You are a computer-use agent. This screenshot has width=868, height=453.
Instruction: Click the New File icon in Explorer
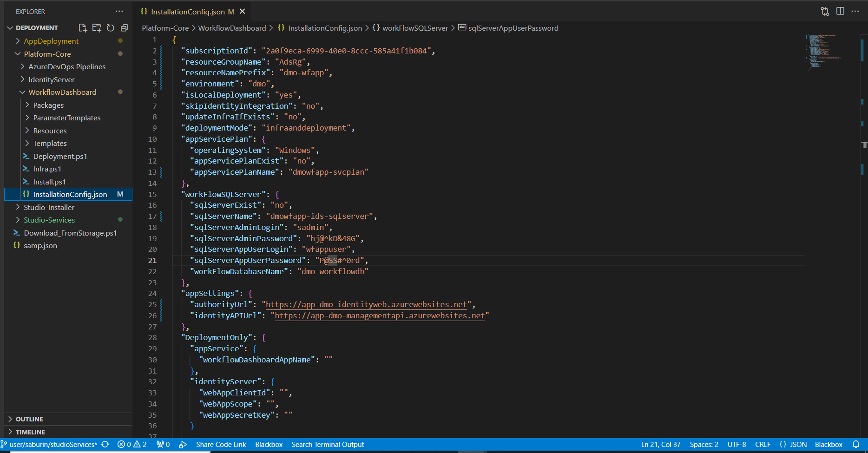83,28
